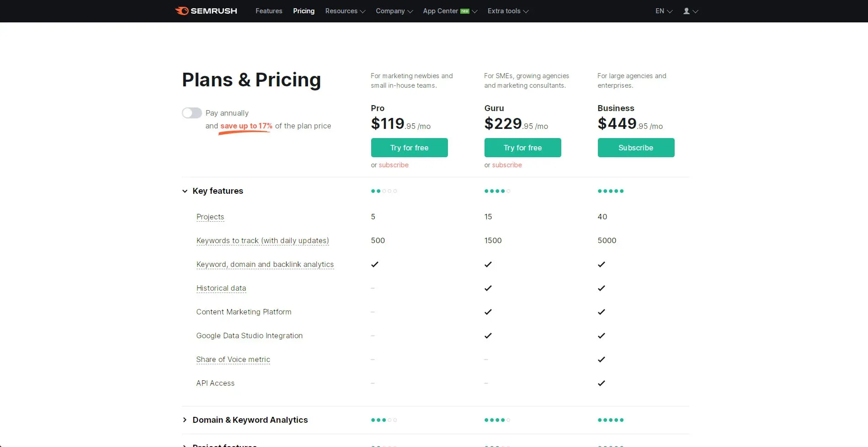This screenshot has height=447, width=868.
Task: Click the subscribe link under Guru
Action: pyautogui.click(x=507, y=165)
